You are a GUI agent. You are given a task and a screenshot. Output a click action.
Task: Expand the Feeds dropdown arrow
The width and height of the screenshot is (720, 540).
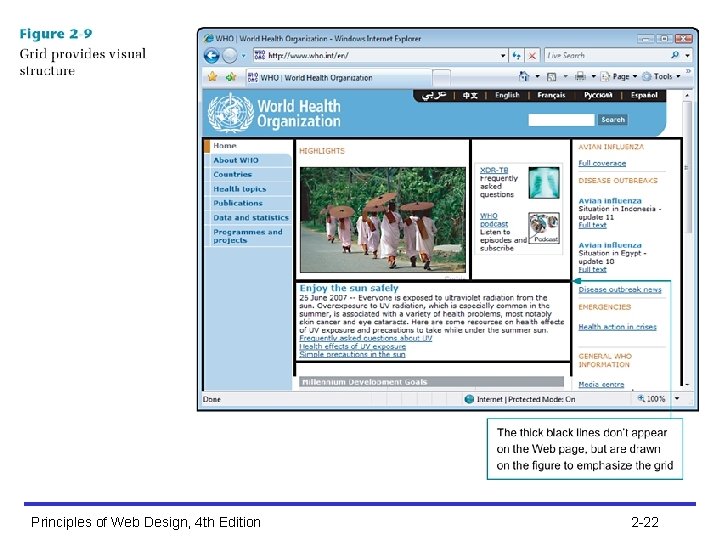tap(565, 77)
